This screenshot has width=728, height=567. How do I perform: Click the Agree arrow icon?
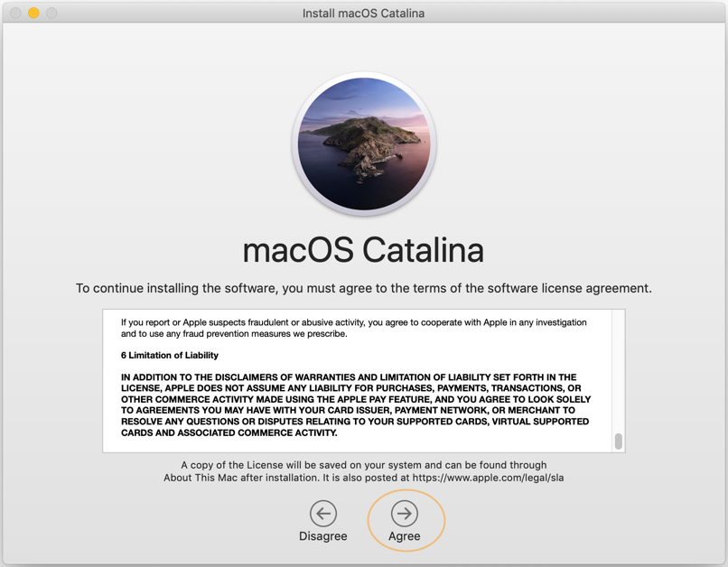(x=405, y=513)
